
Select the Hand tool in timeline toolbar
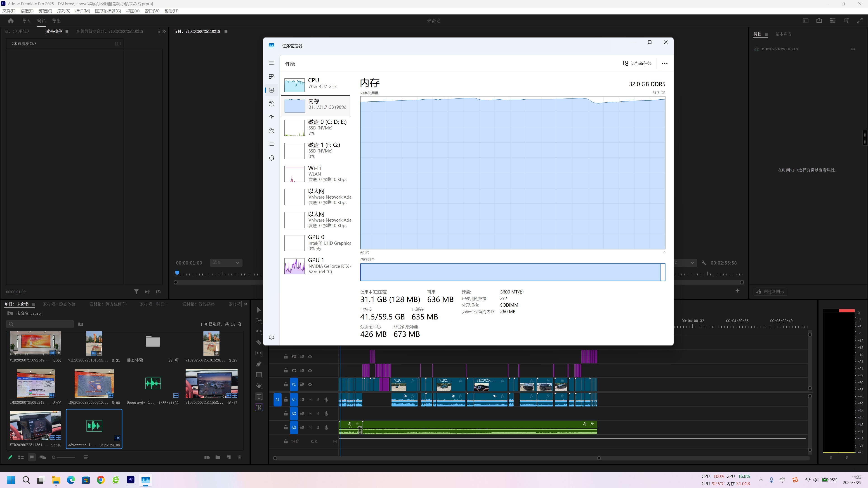coord(259,386)
